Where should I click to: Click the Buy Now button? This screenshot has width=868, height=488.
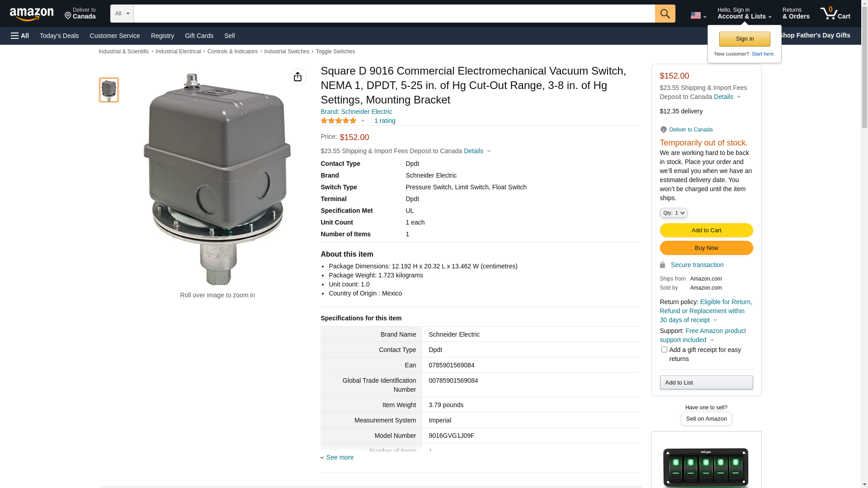706,248
